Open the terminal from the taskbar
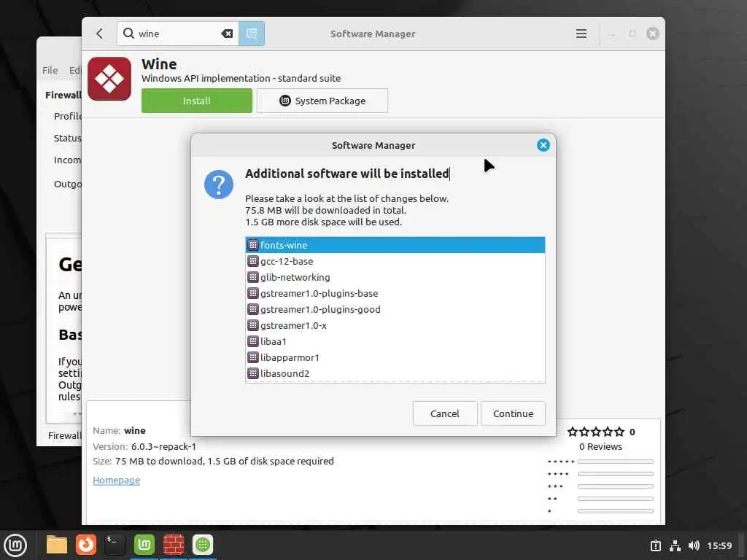This screenshot has height=560, width=747. tap(115, 545)
